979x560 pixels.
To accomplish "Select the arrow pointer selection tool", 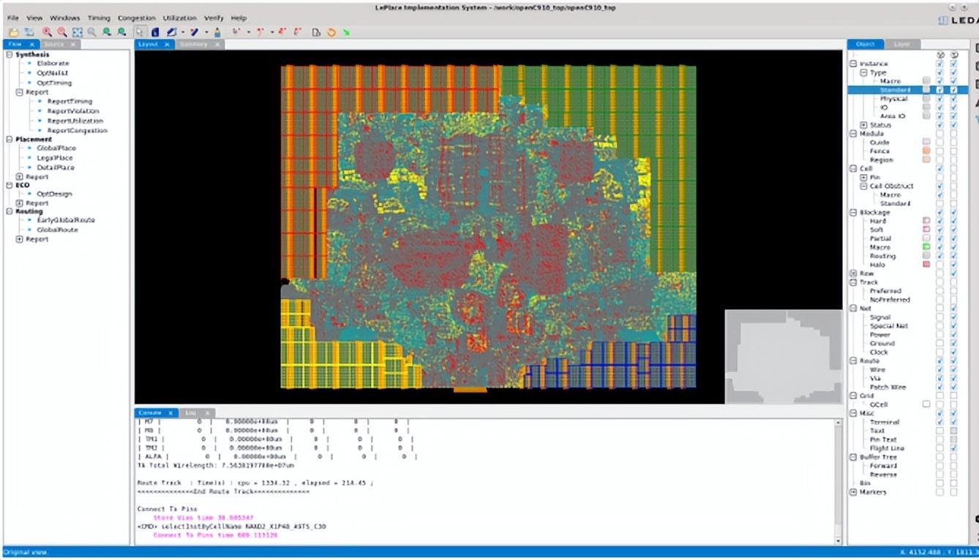I will tap(140, 32).
